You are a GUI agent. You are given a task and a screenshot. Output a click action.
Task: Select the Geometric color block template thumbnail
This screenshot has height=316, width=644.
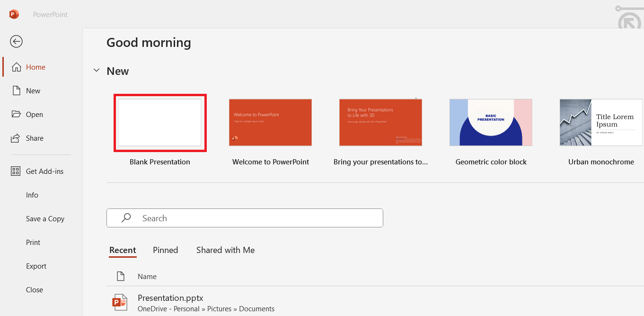tap(491, 122)
